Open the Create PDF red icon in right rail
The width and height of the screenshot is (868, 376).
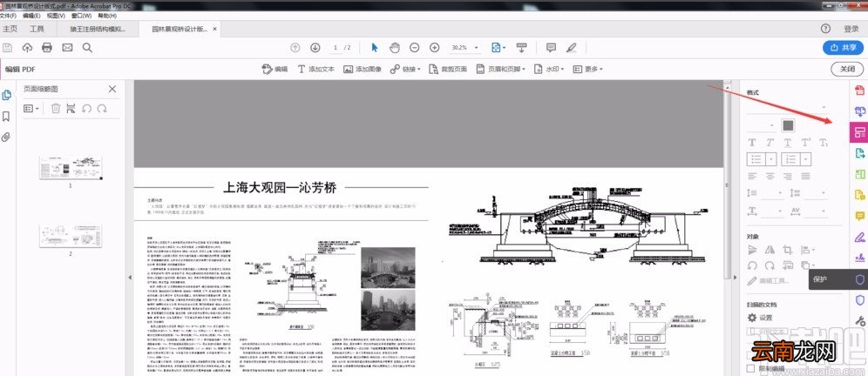click(859, 91)
